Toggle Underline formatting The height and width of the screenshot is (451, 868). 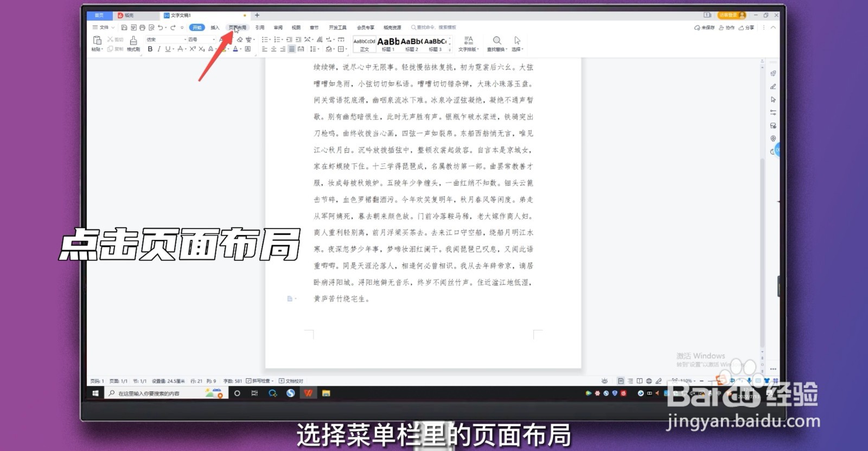click(168, 49)
